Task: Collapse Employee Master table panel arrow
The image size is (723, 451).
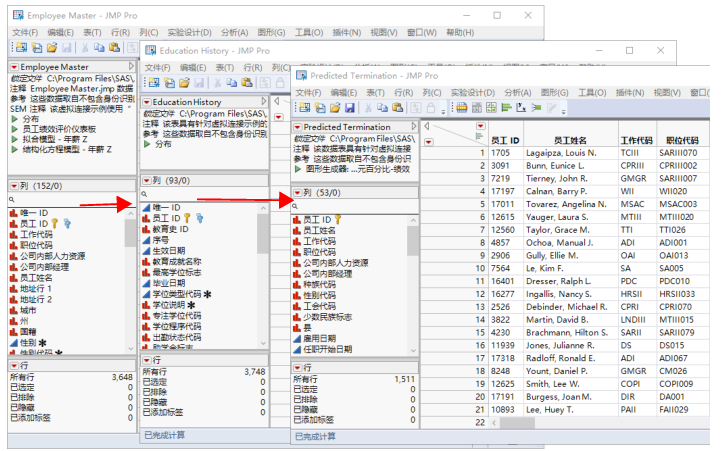Action: 131,66
